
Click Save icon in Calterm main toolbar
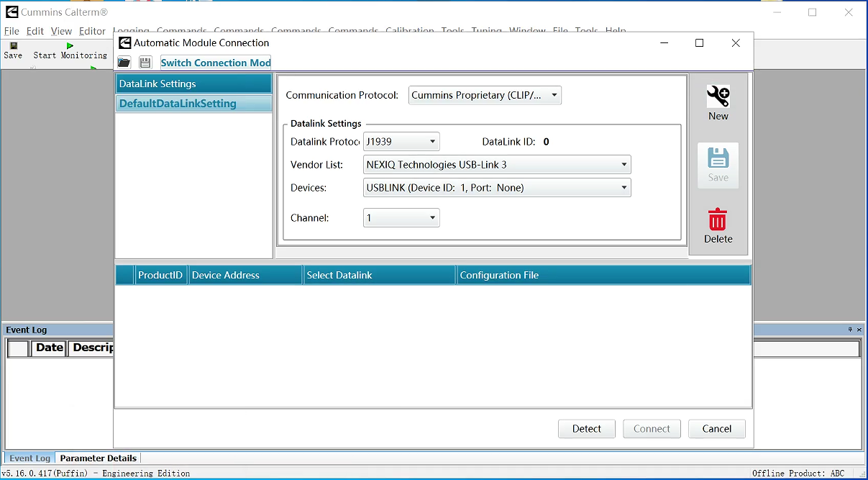[13, 50]
